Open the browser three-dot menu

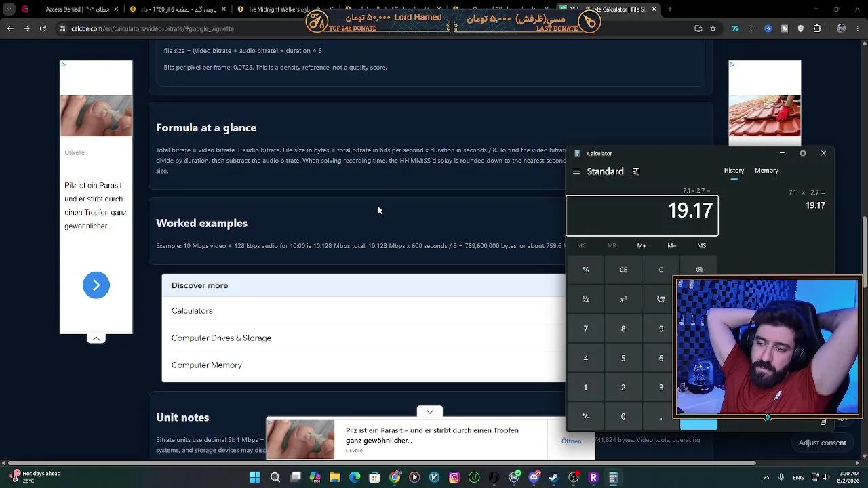[859, 28]
